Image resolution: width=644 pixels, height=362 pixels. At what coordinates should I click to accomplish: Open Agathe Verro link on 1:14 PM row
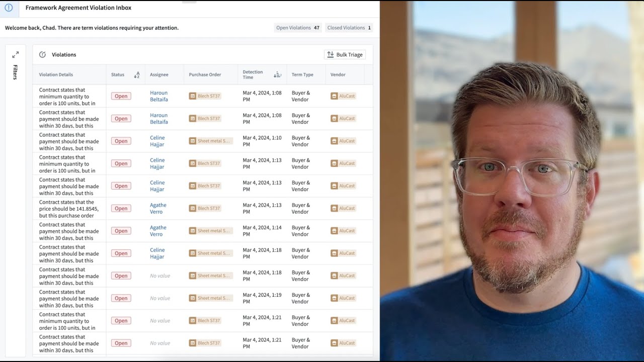(158, 231)
